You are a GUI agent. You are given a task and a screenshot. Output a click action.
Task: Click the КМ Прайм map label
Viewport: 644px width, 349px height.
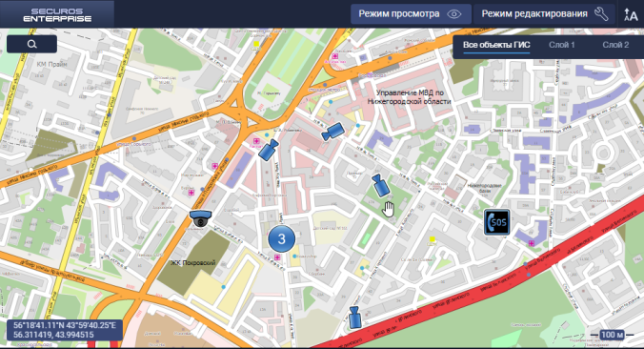point(51,64)
